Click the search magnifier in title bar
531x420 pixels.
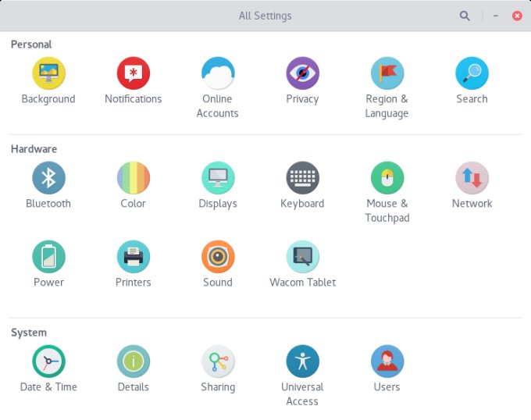coord(465,16)
